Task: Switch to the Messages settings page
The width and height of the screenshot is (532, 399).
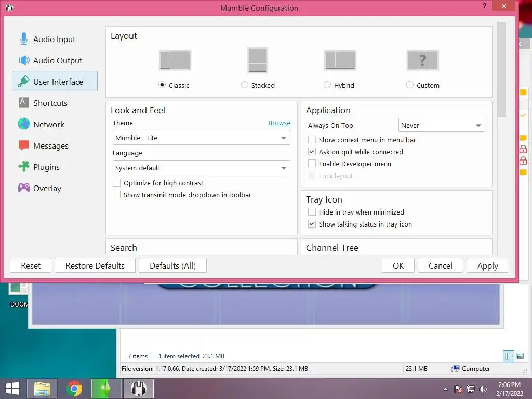Action: [x=54, y=145]
